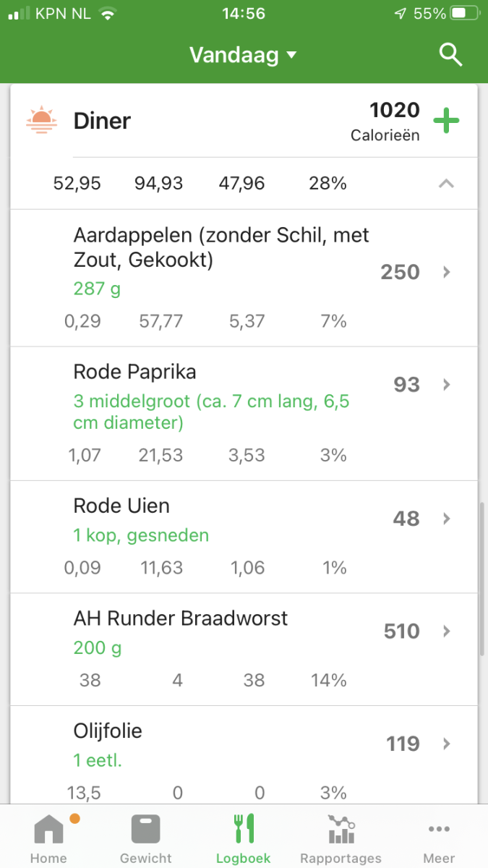The height and width of the screenshot is (868, 488).
Task: Open the Olijfolie food entry
Action: [108, 731]
